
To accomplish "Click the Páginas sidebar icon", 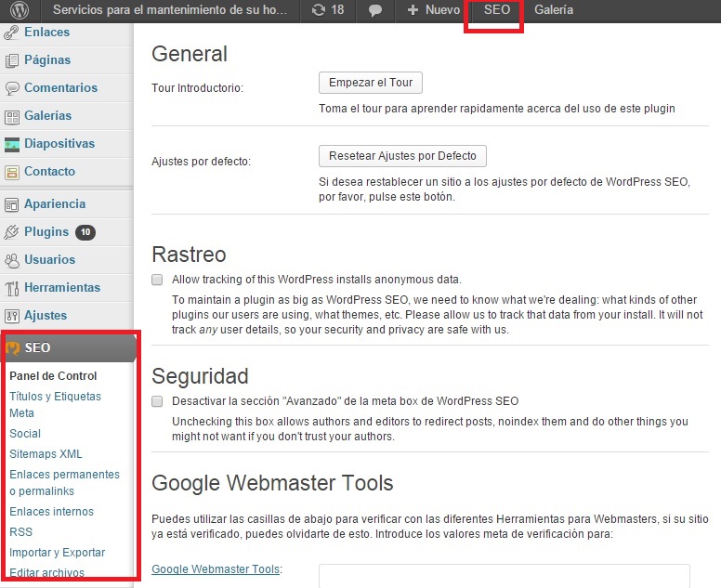I will tap(12, 60).
